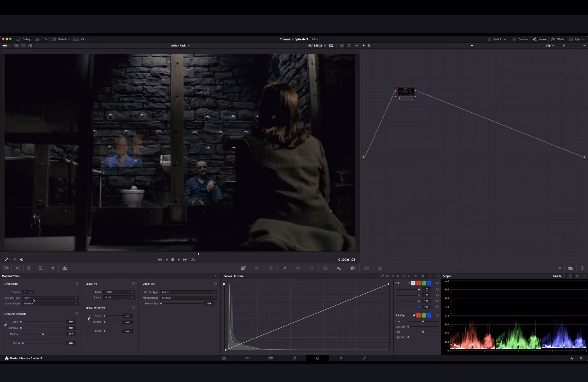Image resolution: width=588 pixels, height=382 pixels.
Task: Toggle the green Edit curve channel
Action: coord(424,283)
